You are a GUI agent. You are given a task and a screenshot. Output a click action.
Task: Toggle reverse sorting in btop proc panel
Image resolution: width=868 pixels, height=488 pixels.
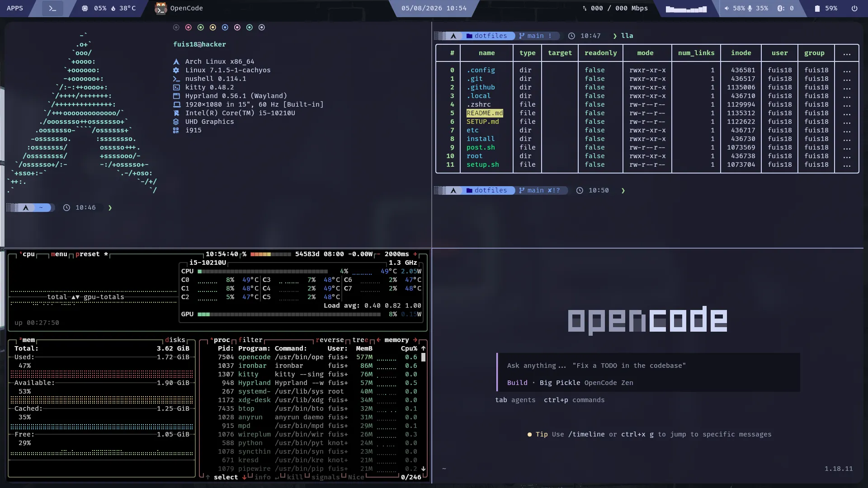(330, 340)
